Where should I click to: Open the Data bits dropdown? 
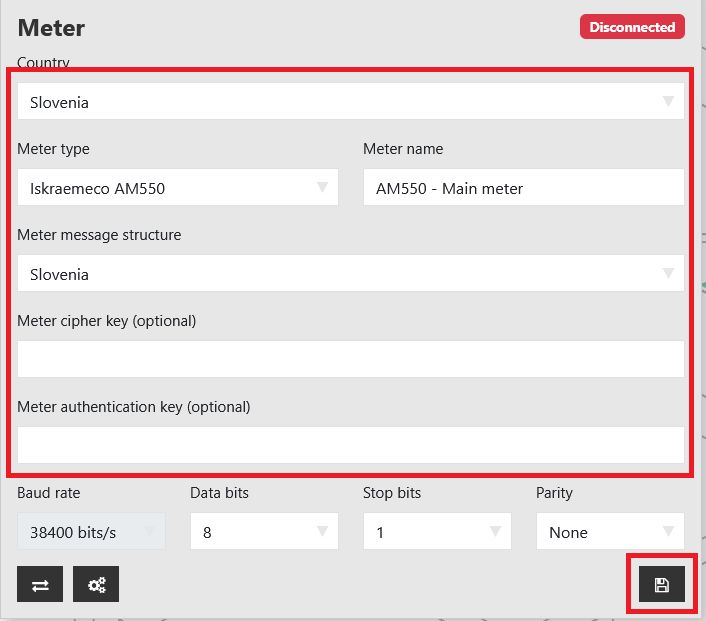point(264,531)
